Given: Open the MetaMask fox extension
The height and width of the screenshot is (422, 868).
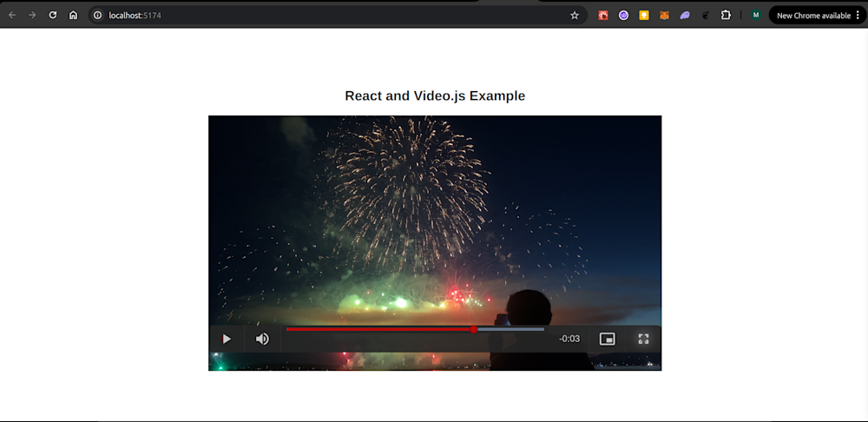Looking at the screenshot, I should (664, 16).
